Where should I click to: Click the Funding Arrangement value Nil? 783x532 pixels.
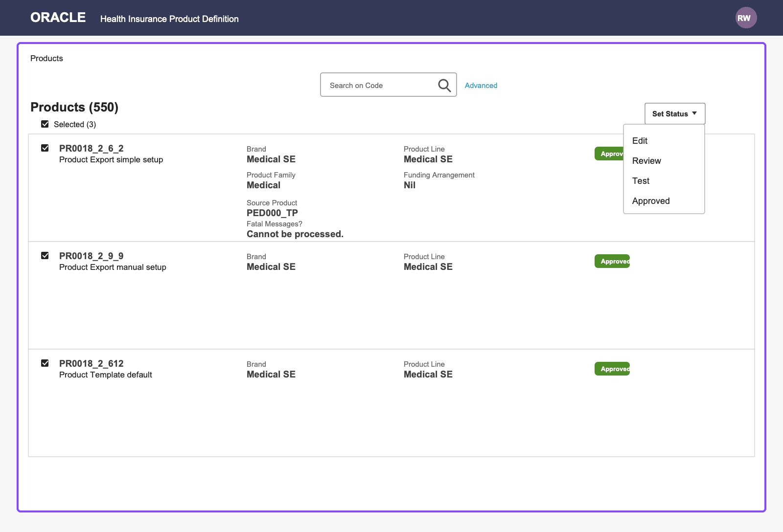pos(410,185)
